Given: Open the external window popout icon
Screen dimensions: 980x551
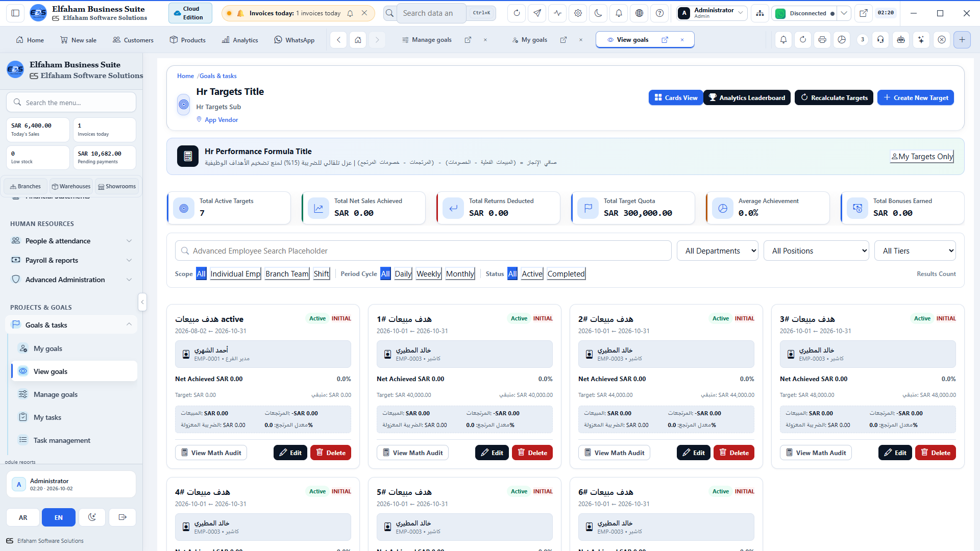Looking at the screenshot, I should coord(863,13).
